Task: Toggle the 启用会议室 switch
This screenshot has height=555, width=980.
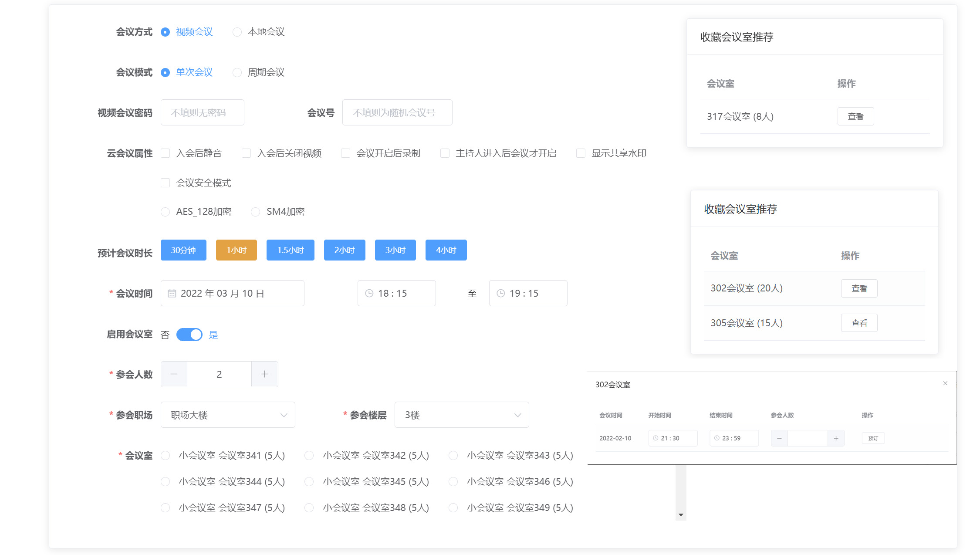Action: [x=189, y=335]
